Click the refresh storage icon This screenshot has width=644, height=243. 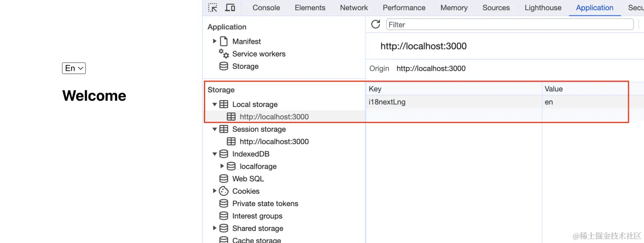376,24
